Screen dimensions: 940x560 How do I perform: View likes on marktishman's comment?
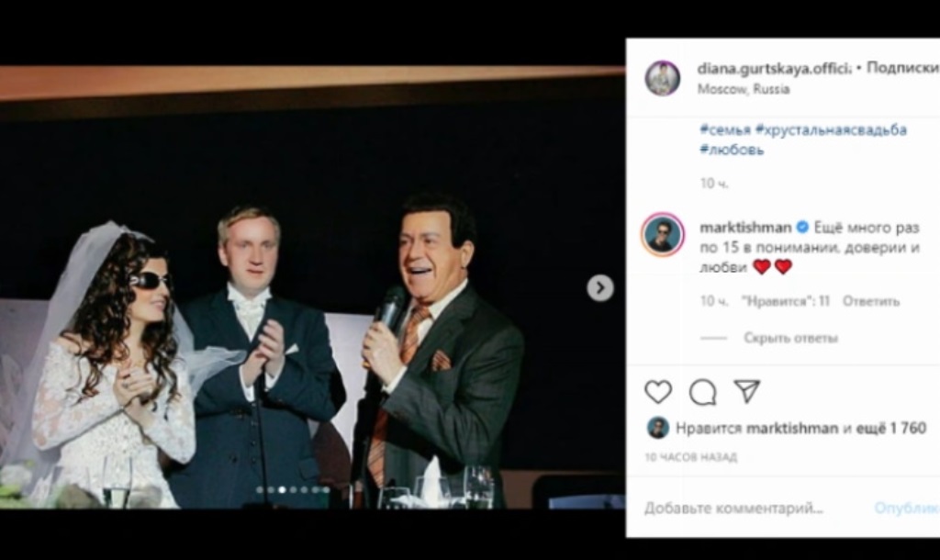786,301
